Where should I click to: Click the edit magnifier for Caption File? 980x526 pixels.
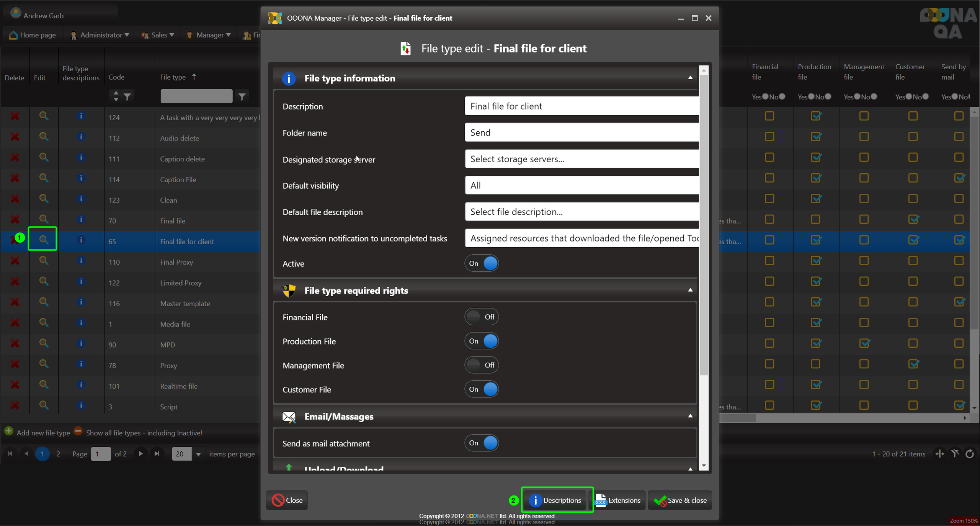pyautogui.click(x=44, y=178)
